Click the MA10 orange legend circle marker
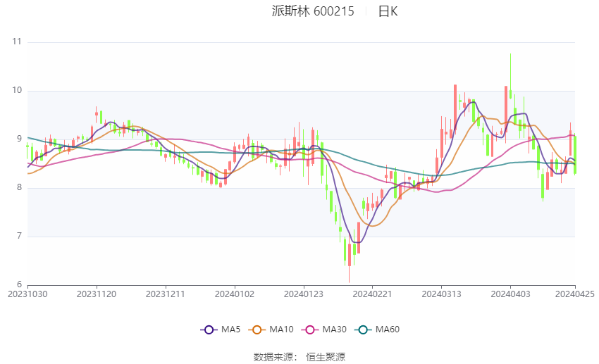This screenshot has width=599, height=364. (x=257, y=330)
